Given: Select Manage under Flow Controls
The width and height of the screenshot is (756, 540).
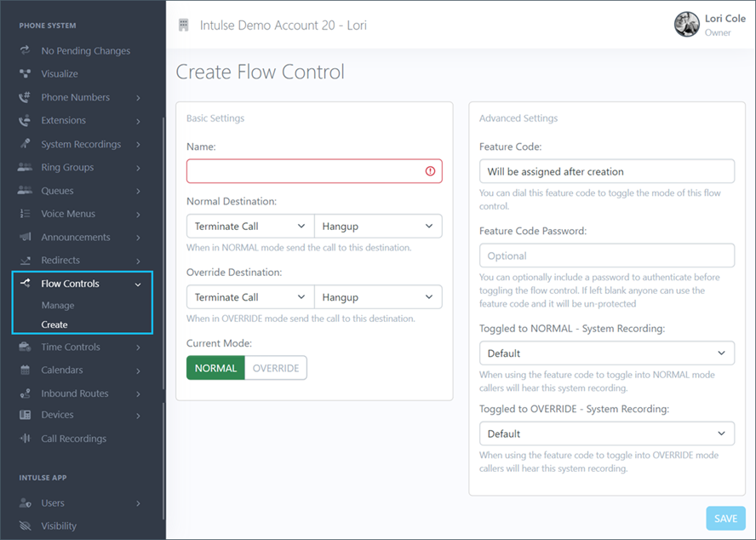Looking at the screenshot, I should (x=58, y=305).
